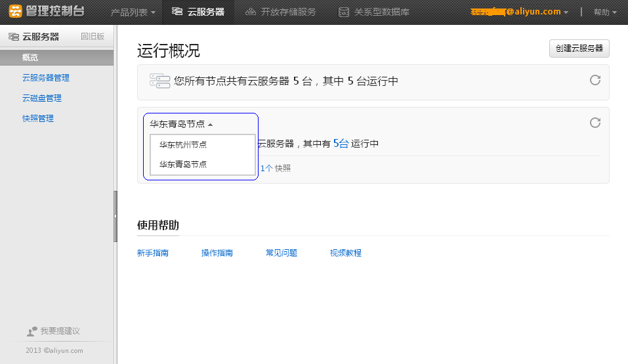Refresh the 华东青岛节点 panel

pos(595,123)
